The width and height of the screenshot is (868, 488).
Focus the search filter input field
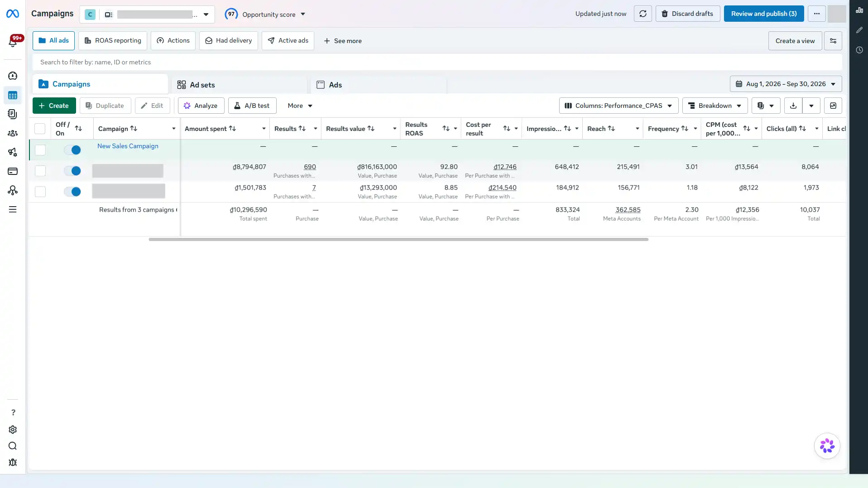(437, 62)
